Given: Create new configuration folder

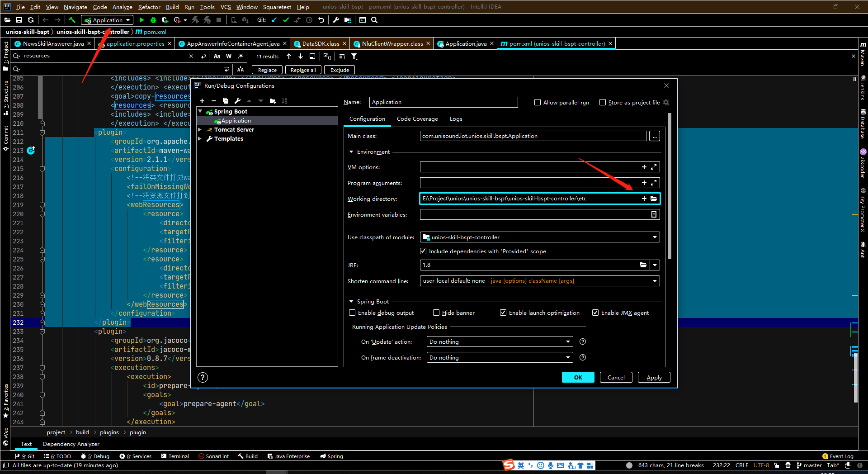Looking at the screenshot, I should [273, 101].
